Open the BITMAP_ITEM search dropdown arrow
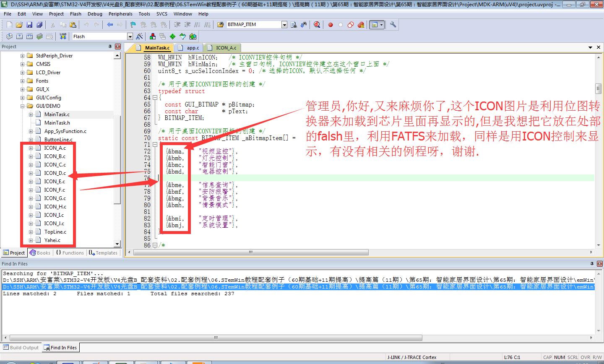 pos(284,25)
